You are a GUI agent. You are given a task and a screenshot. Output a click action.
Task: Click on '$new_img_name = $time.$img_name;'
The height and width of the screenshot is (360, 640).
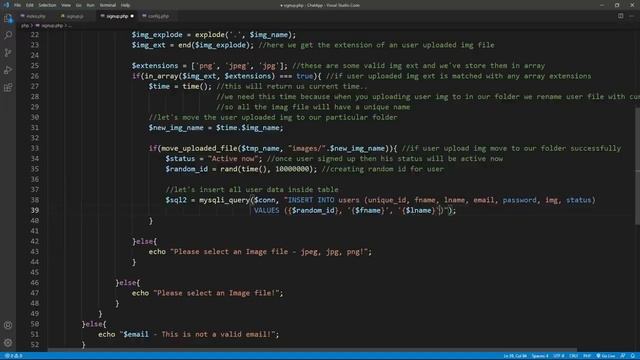click(x=216, y=128)
